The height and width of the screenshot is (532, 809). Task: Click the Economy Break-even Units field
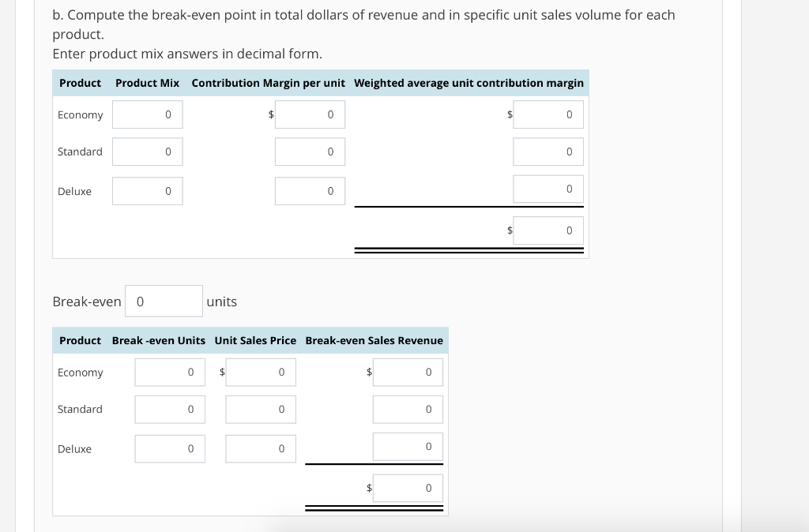[169, 372]
